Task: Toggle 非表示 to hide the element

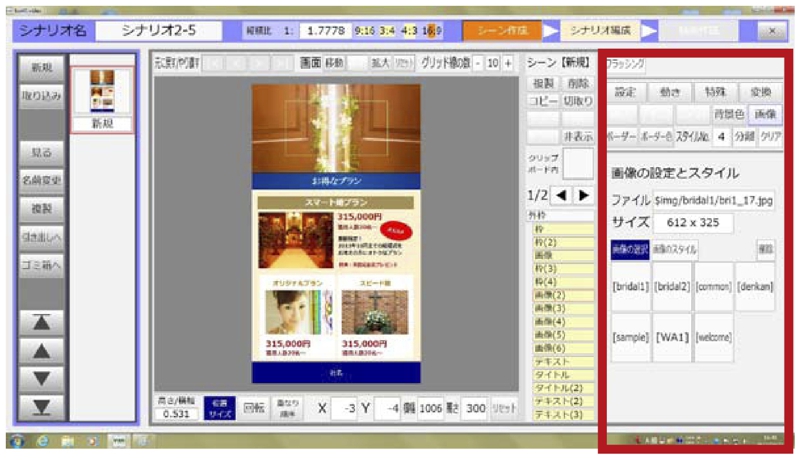Action: tap(578, 137)
